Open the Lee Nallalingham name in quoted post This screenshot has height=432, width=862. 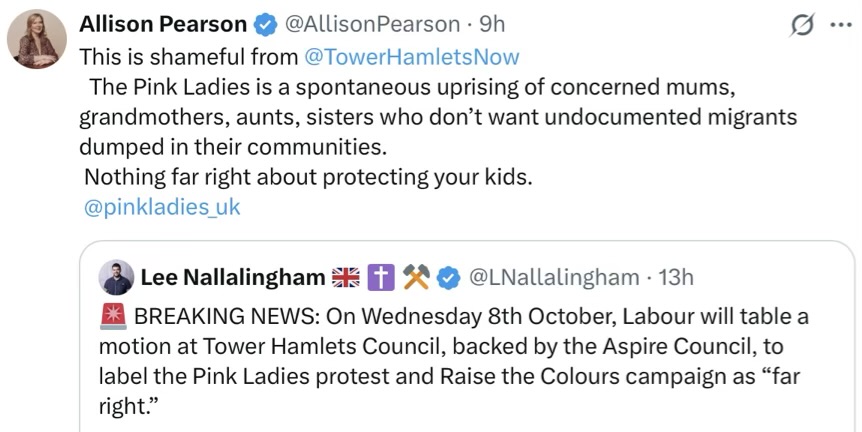click(x=232, y=277)
